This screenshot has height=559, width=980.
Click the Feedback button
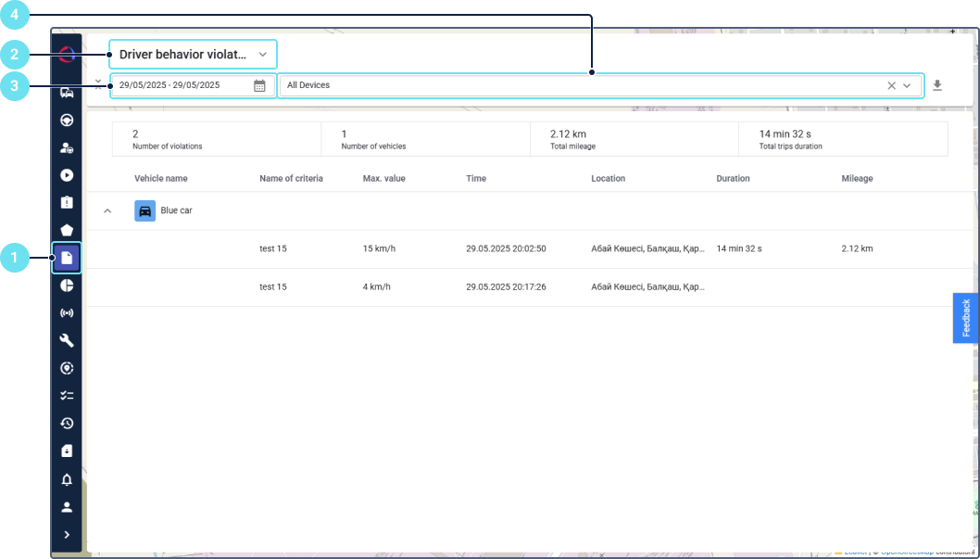click(x=966, y=318)
